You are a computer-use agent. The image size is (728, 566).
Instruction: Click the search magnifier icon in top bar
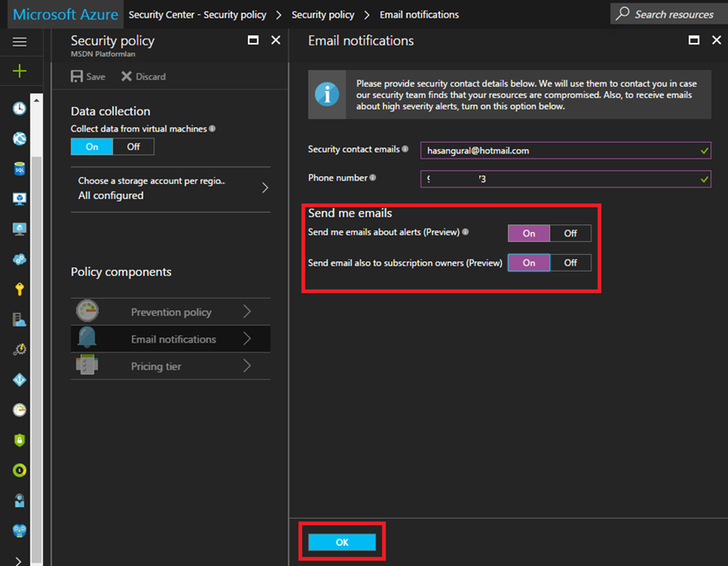(x=622, y=13)
